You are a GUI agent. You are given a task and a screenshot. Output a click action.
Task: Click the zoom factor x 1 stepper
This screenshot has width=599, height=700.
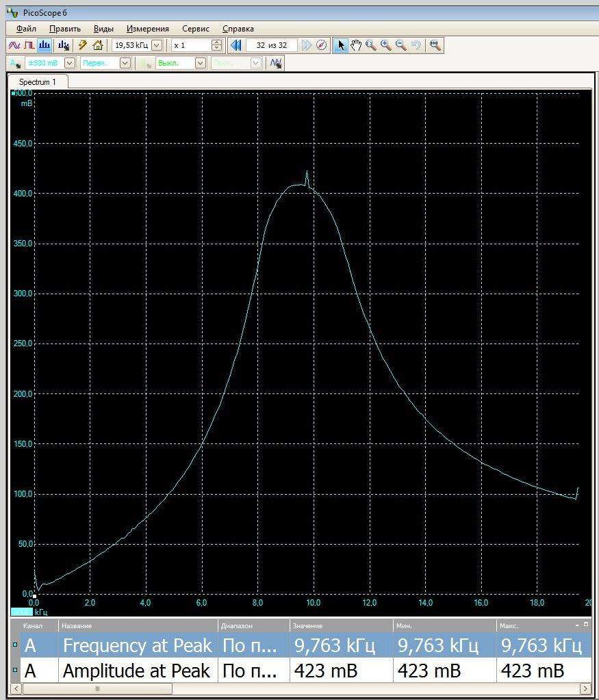click(217, 45)
